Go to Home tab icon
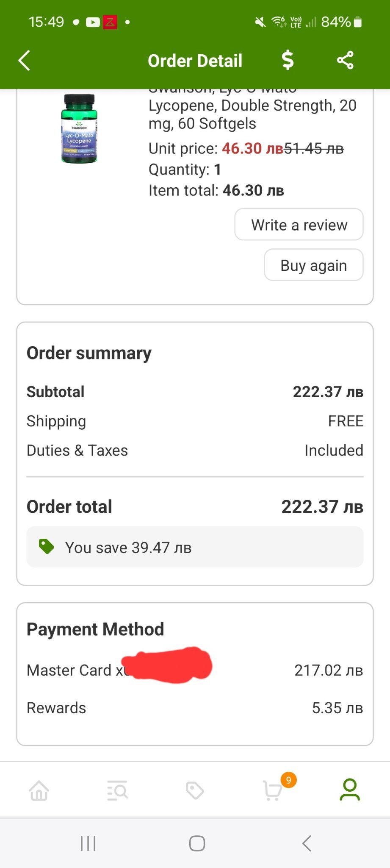 click(x=39, y=790)
